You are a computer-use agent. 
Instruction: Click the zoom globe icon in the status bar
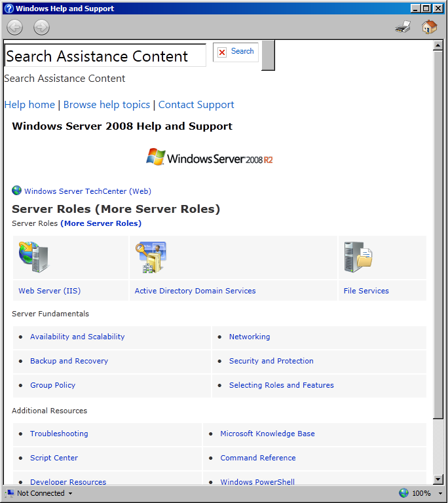[x=403, y=493]
